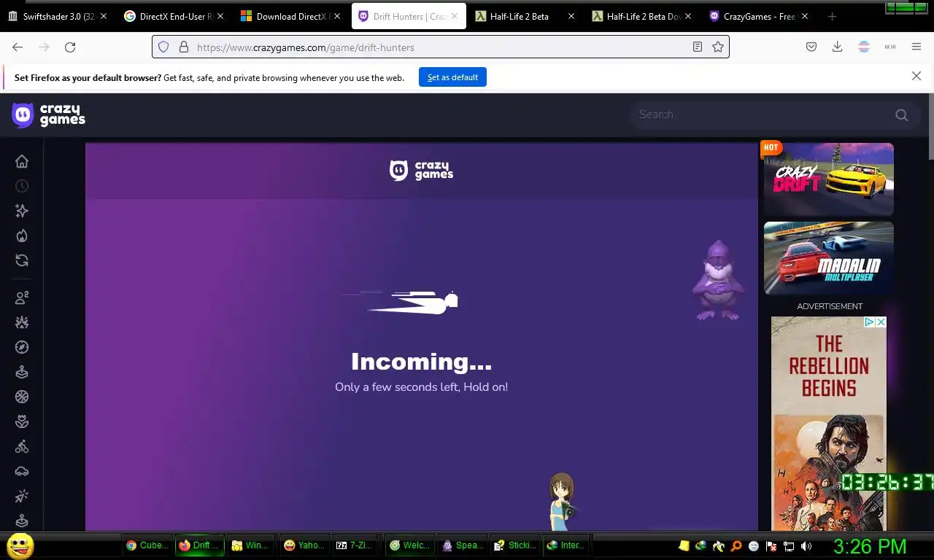The image size is (934, 560).
Task: Switch to Win... taskbar item
Action: click(x=250, y=545)
